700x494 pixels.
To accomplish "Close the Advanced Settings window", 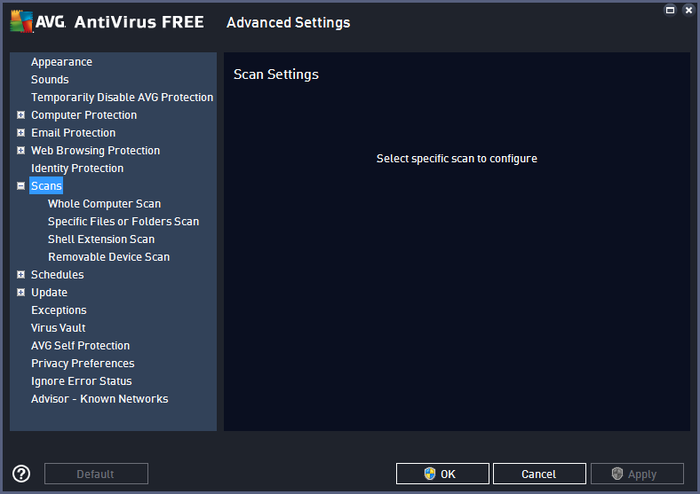I will pos(688,10).
